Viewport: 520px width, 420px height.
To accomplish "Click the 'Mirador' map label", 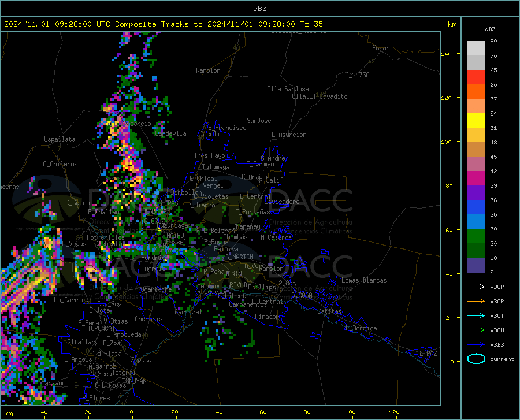I will [267, 317].
